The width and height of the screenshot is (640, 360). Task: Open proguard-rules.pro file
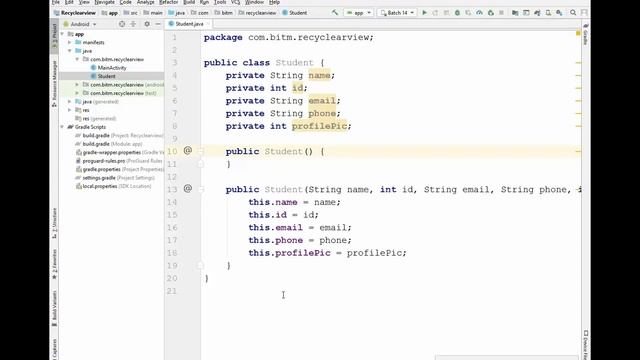[x=119, y=161]
